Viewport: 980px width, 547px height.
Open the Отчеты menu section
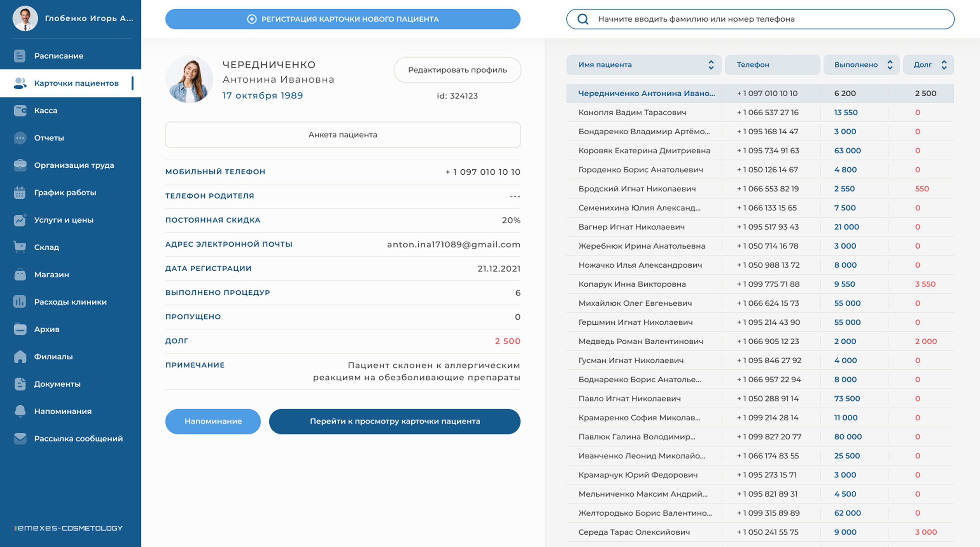click(x=49, y=138)
